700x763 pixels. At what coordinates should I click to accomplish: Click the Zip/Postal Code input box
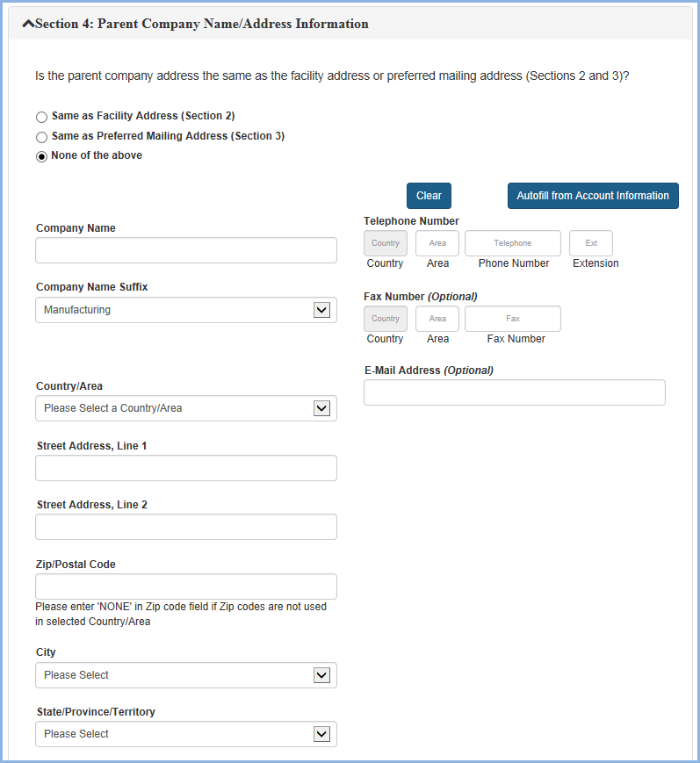(185, 587)
